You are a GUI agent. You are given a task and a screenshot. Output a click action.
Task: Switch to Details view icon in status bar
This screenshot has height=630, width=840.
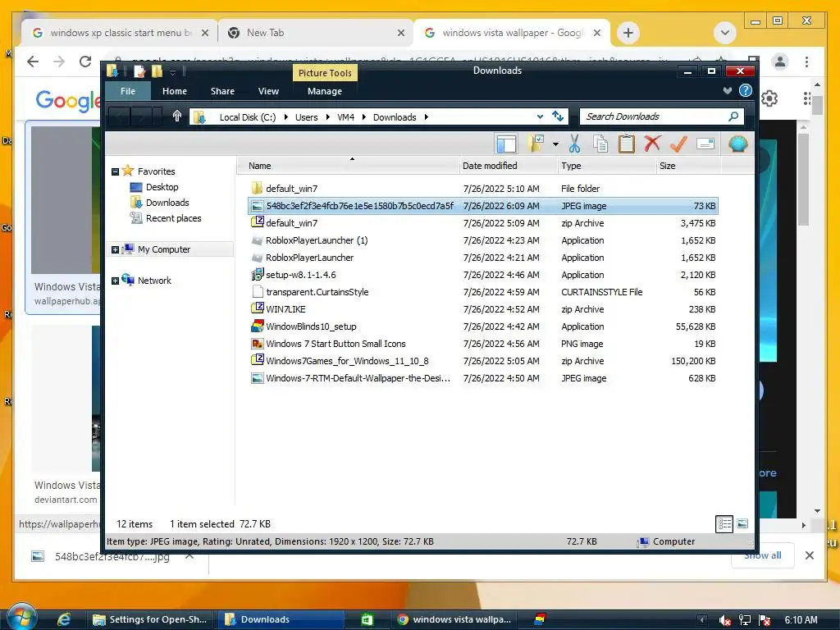point(724,524)
